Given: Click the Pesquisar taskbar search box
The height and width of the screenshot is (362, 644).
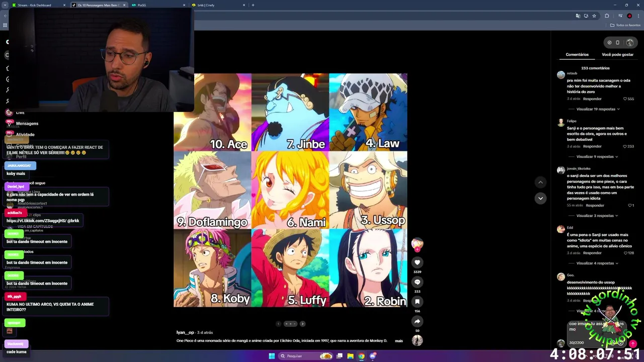Looking at the screenshot, I should point(306,356).
